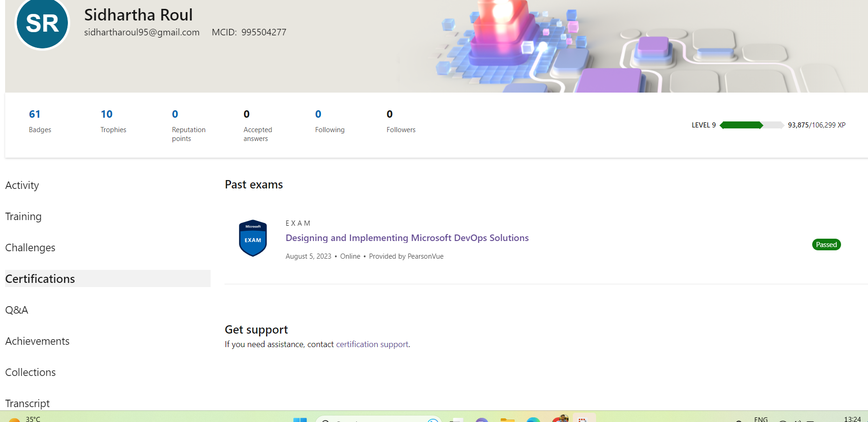Click the Level 9 XP progress bar
The width and height of the screenshot is (868, 422).
click(x=752, y=125)
